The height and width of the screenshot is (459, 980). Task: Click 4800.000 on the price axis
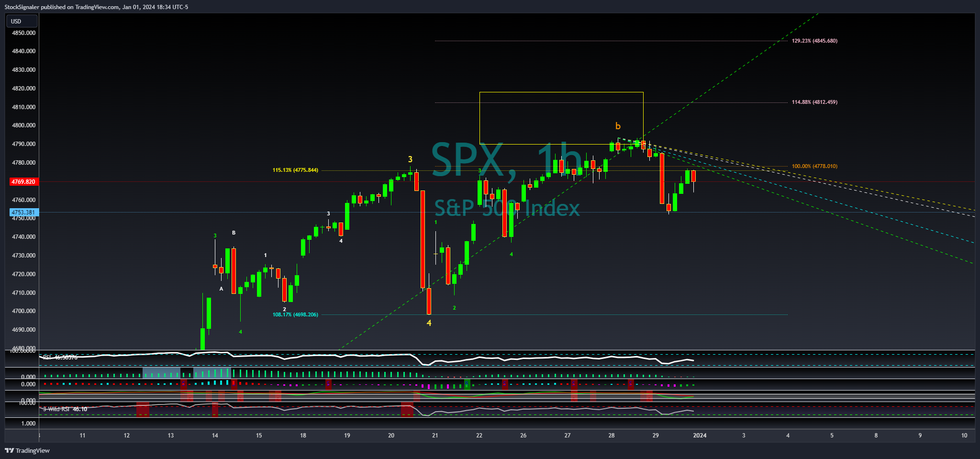click(23, 125)
